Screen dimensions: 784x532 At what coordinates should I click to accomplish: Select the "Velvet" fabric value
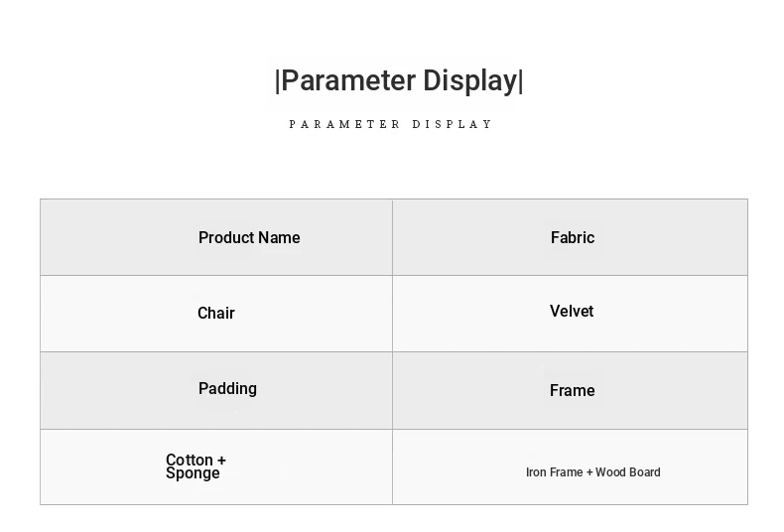(572, 312)
